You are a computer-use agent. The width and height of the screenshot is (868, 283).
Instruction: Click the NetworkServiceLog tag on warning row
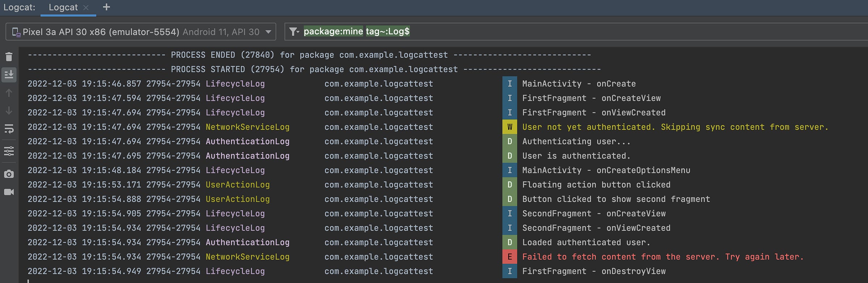point(247,127)
